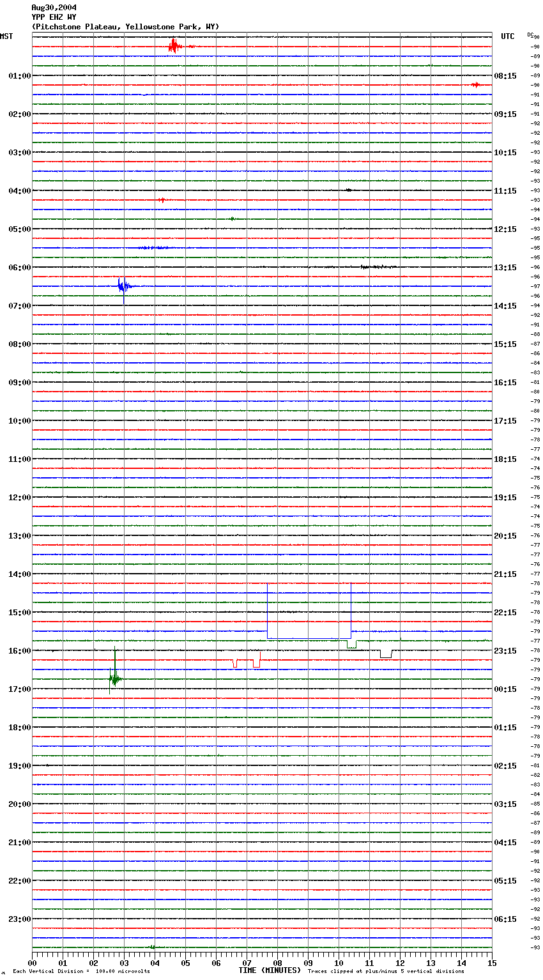Image resolution: width=543 pixels, height=980 pixels.
Task: Click the TIME (MINUTES) axis title
Action: tap(270, 970)
